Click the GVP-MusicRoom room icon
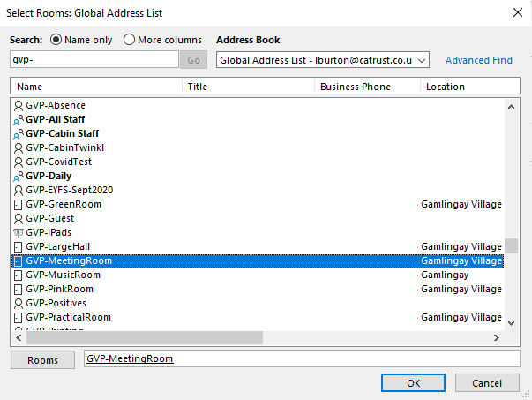 click(19, 275)
